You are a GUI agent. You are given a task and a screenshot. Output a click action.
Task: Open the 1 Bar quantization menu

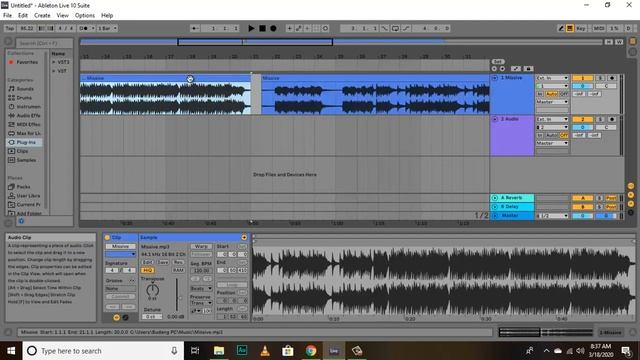pos(107,28)
